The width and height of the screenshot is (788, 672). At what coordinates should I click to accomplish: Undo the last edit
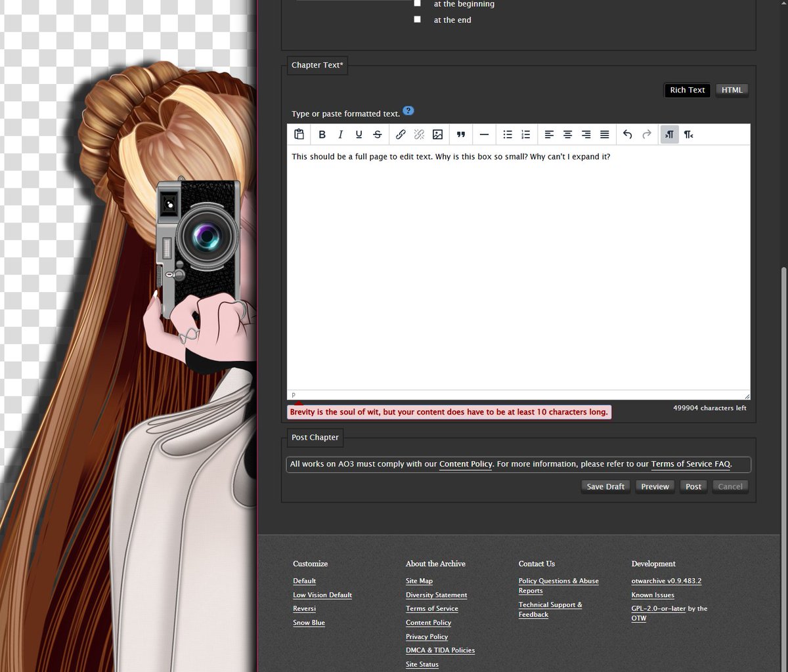[x=628, y=135]
